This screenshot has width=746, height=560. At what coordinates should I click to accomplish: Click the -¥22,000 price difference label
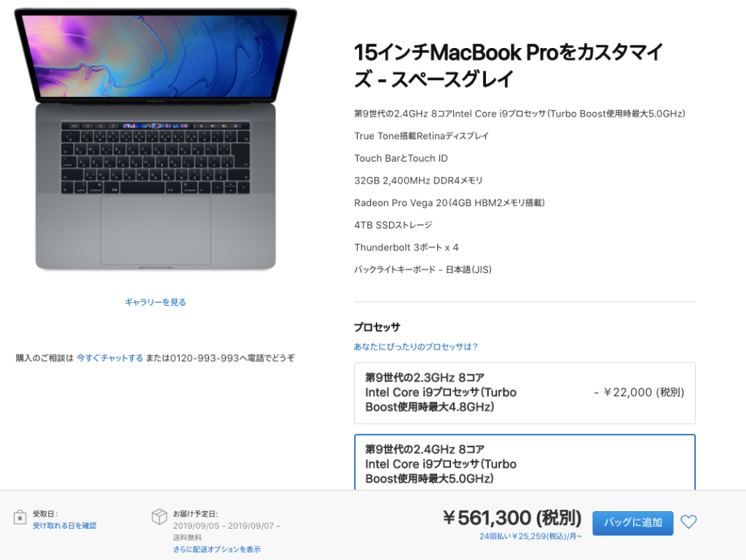639,393
